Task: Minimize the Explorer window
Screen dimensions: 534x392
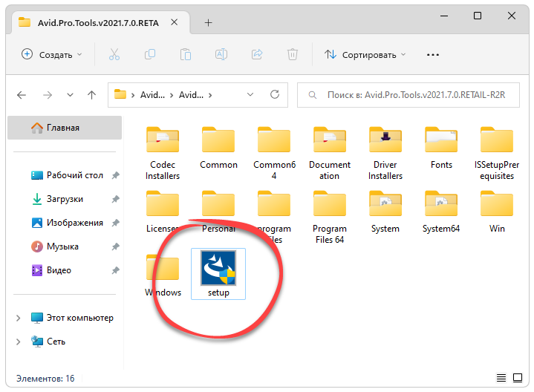Action: click(x=444, y=16)
